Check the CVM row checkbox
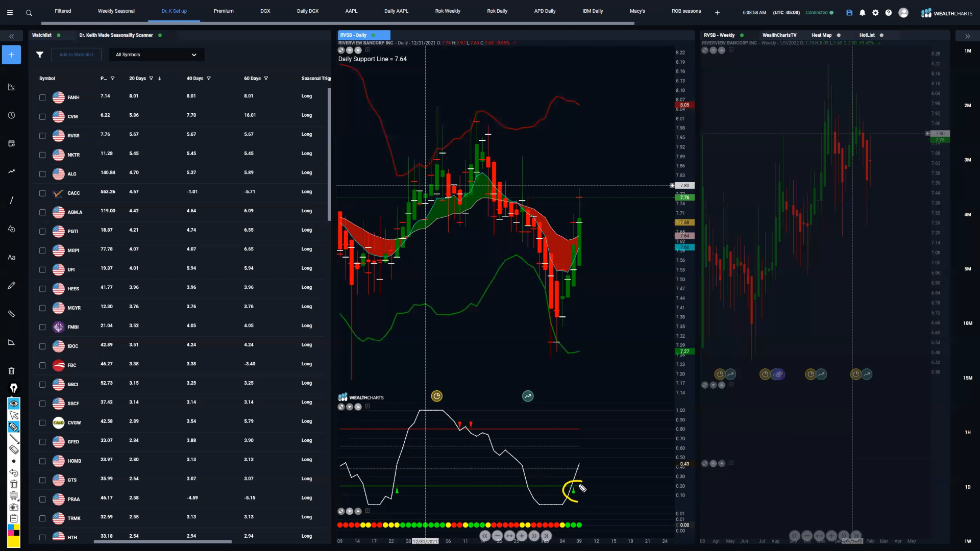 pos(42,117)
